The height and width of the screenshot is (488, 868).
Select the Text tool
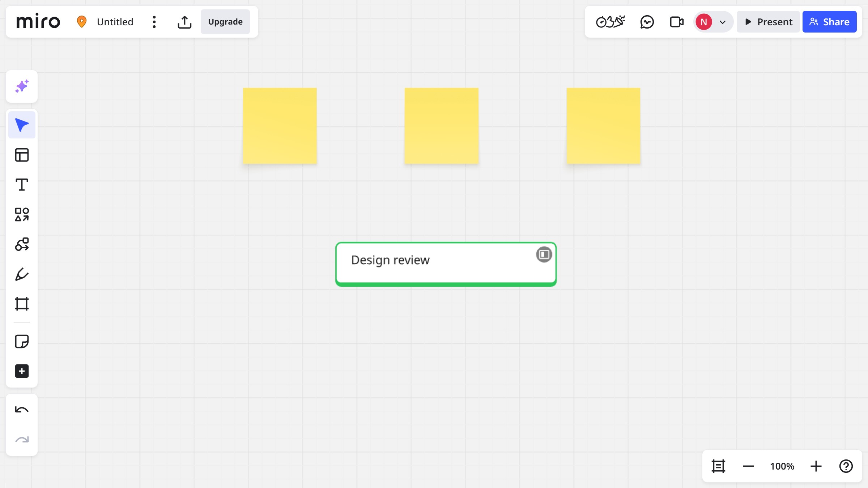[22, 185]
